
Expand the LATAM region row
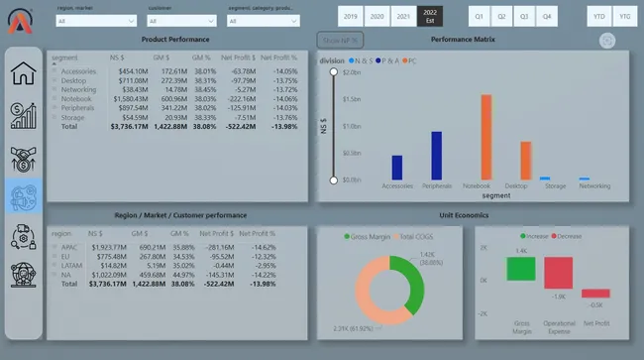(54, 265)
